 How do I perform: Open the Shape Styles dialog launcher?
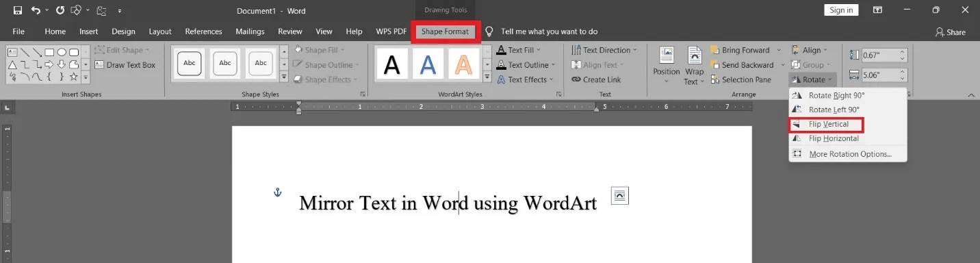tap(363, 94)
